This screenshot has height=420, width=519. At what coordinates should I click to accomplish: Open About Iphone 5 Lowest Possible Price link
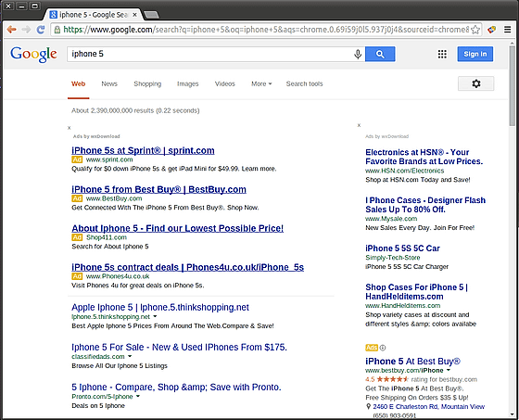[177, 228]
